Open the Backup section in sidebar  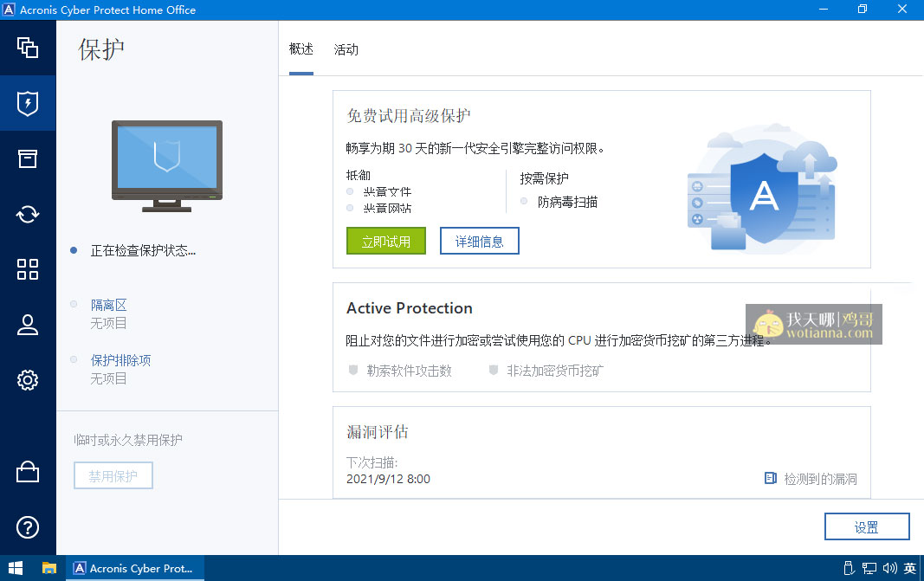28,48
